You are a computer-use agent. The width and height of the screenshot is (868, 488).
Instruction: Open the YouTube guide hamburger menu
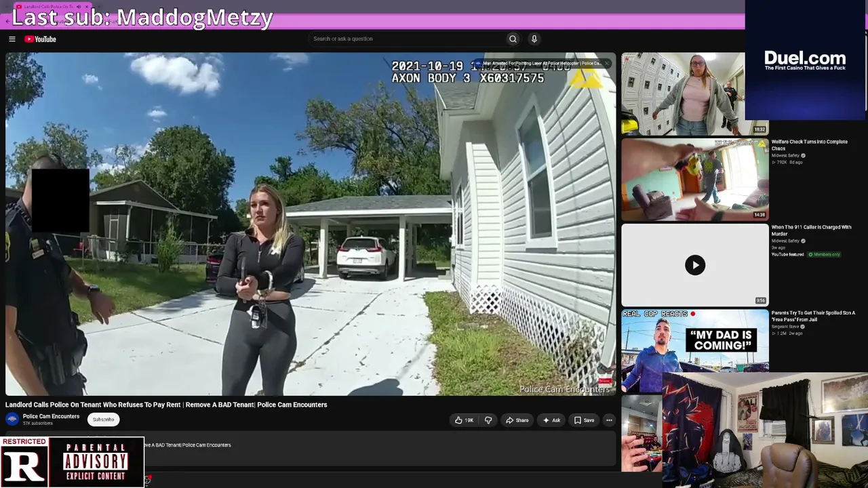pyautogui.click(x=12, y=39)
